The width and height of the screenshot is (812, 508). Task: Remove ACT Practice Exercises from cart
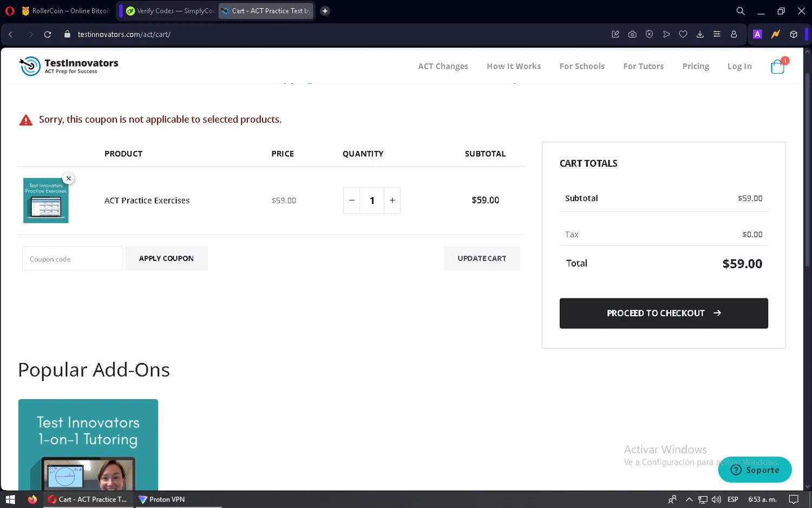point(68,178)
